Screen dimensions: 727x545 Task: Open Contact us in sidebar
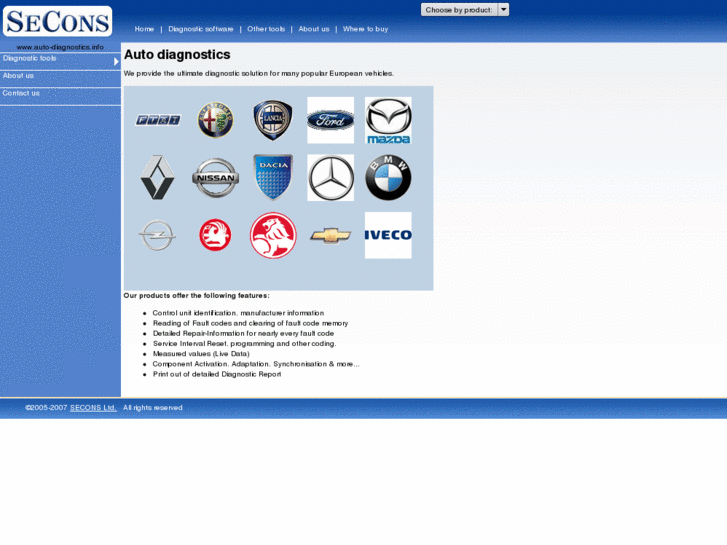[x=60, y=96]
